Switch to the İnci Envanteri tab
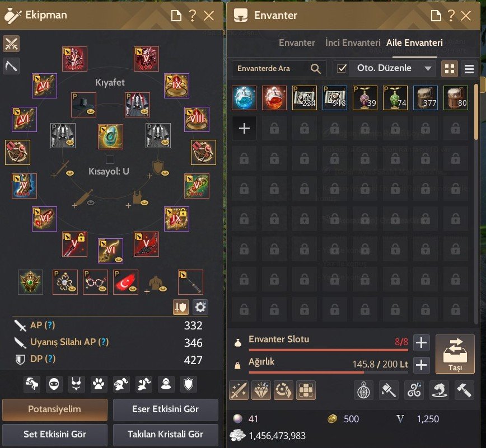This screenshot has width=486, height=448. [353, 43]
